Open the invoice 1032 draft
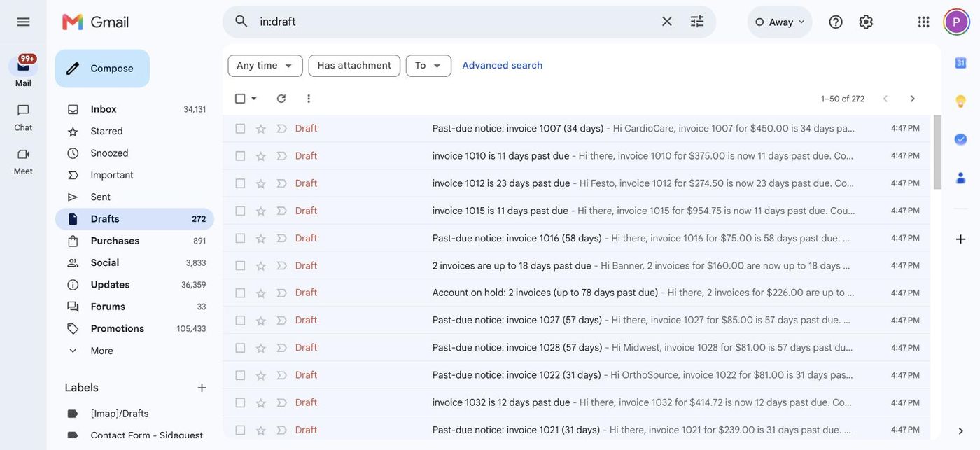Image resolution: width=980 pixels, height=450 pixels. 576,403
